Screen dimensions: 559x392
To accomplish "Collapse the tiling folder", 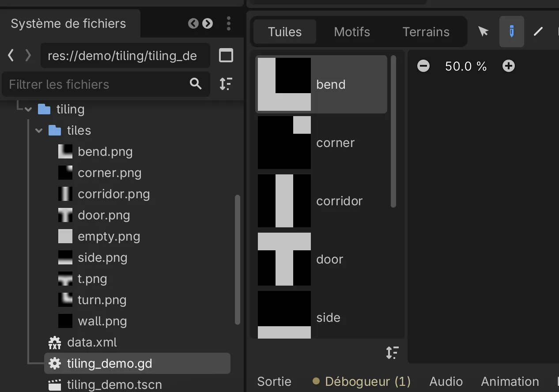I will [29, 109].
